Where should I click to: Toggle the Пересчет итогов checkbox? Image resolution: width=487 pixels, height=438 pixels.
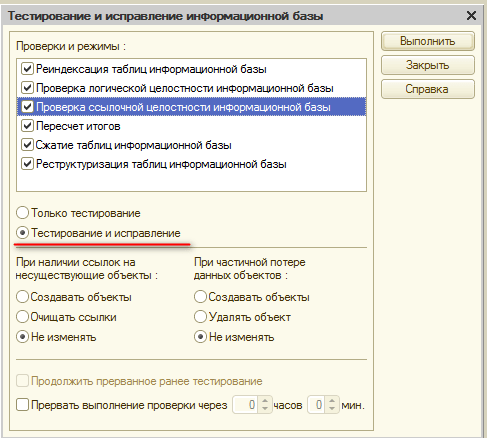pyautogui.click(x=27, y=126)
